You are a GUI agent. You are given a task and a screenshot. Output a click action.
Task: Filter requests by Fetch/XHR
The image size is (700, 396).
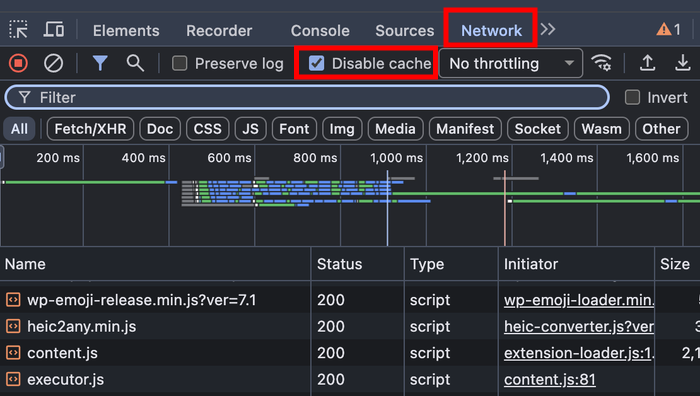pyautogui.click(x=90, y=129)
